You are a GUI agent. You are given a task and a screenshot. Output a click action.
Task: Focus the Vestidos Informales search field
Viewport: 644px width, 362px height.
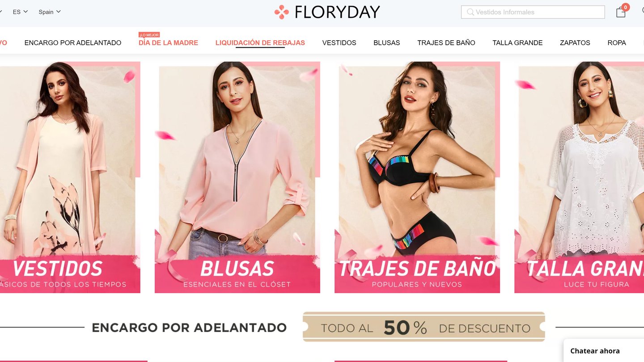pos(533,12)
